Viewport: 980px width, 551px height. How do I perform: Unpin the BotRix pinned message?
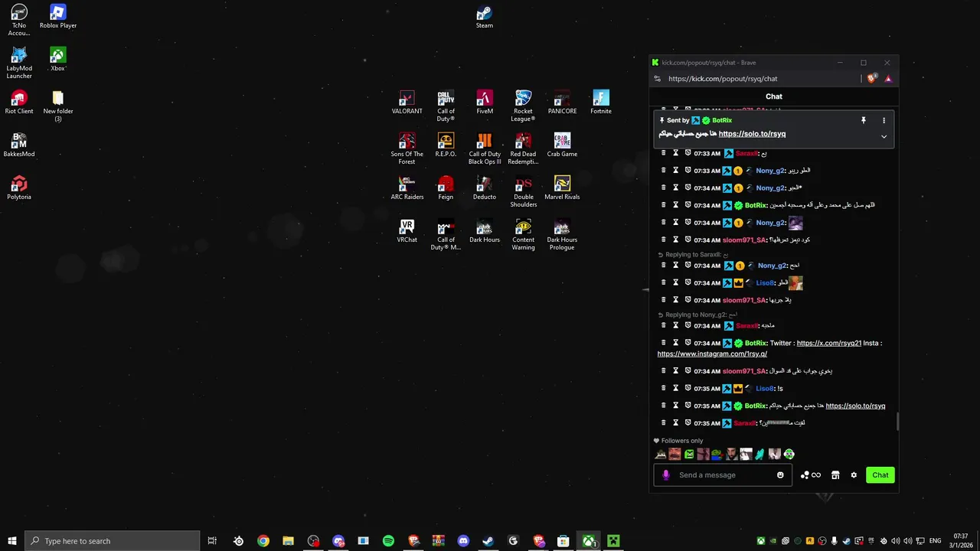(864, 120)
